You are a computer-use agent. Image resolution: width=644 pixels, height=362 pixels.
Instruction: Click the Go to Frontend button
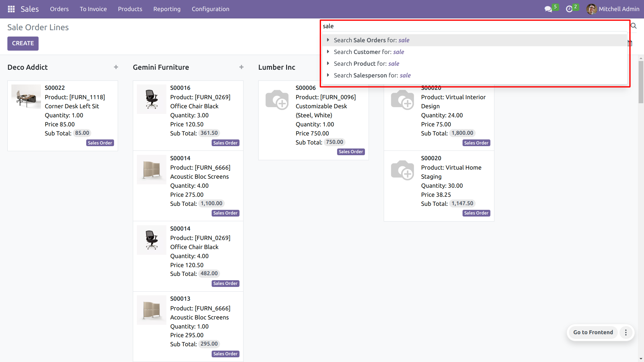click(593, 333)
